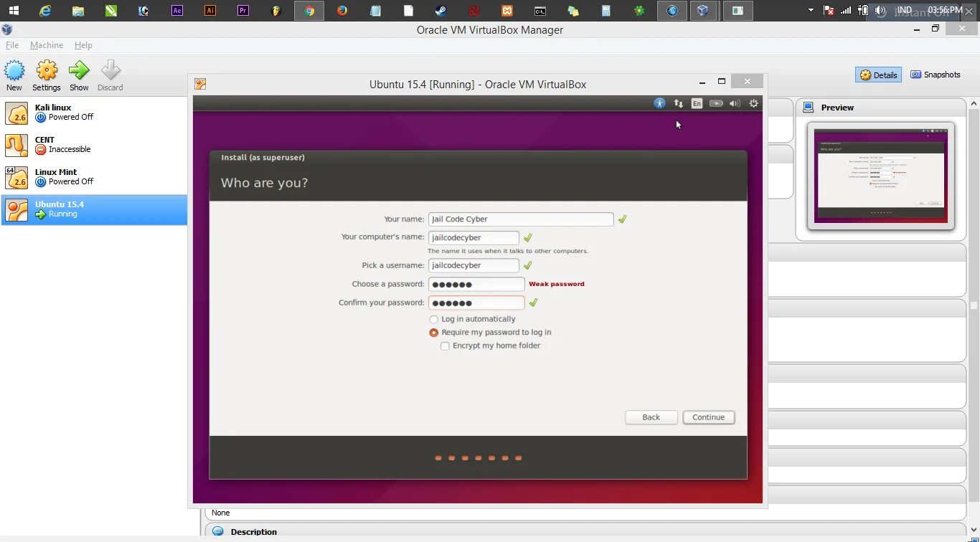Switch to VirtualBox cube icon in taskbar
Image resolution: width=980 pixels, height=542 pixels.
coord(703,11)
